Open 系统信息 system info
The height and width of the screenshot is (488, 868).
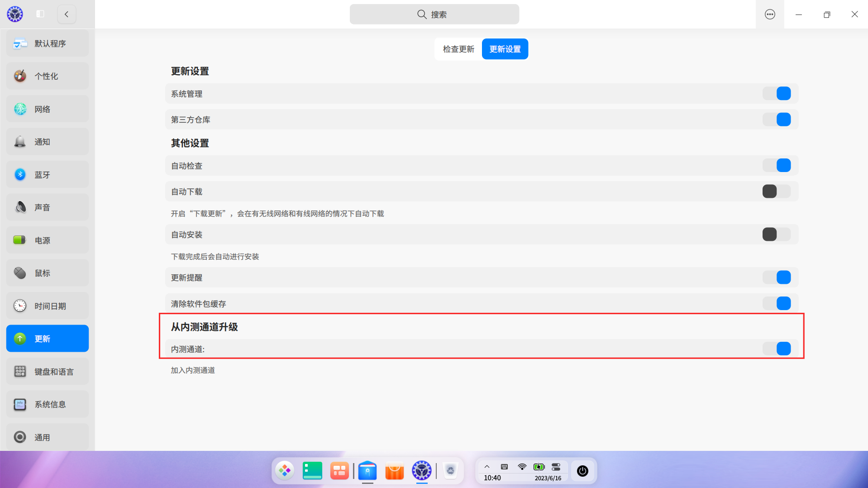pos(47,404)
